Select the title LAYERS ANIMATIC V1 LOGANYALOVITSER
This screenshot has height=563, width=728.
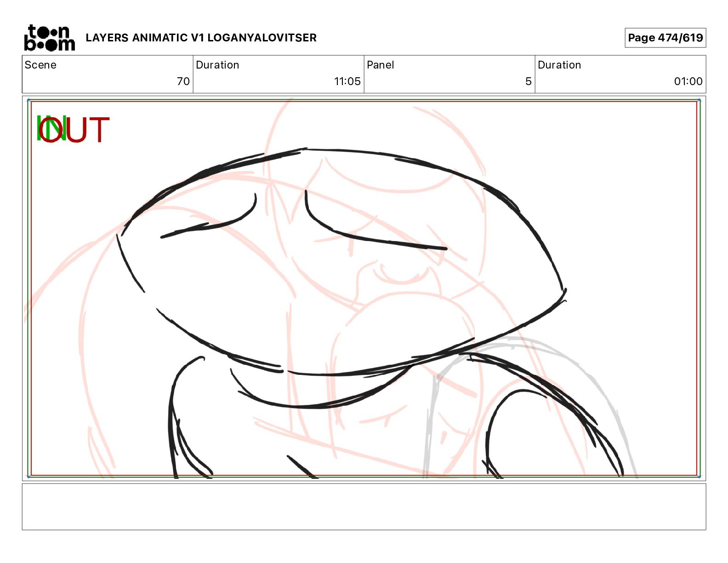tap(201, 38)
